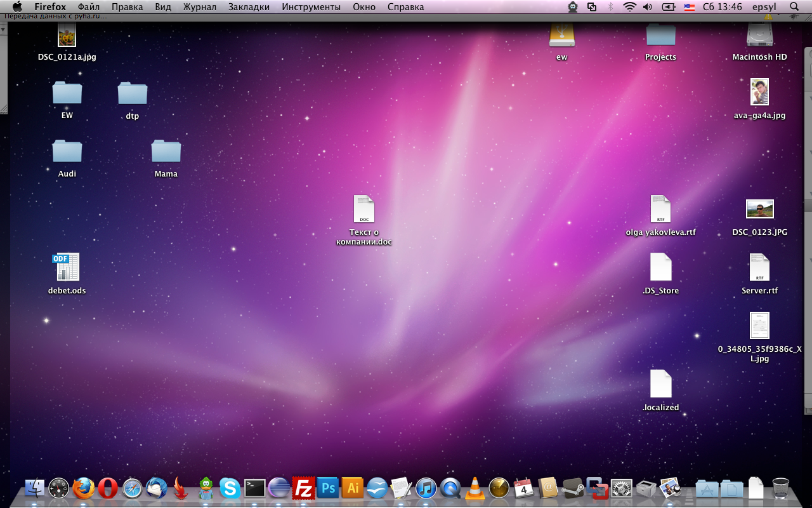Viewport: 812px width, 508px height.
Task: Open the Wi-Fi status menu
Action: [x=629, y=7]
